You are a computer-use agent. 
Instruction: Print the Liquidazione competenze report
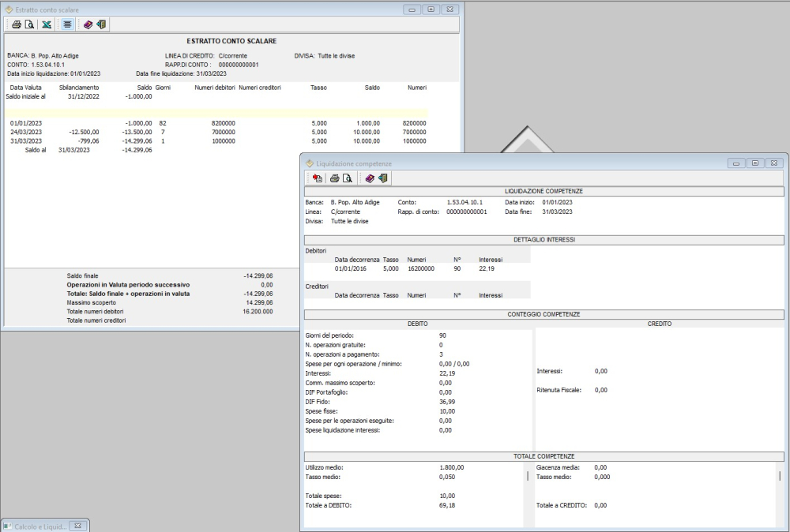(x=335, y=178)
